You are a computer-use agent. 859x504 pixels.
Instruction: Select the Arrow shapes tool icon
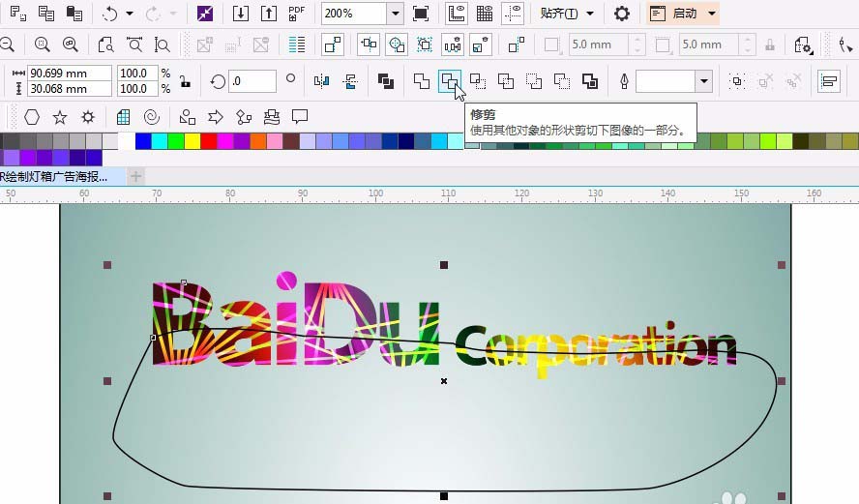(216, 117)
